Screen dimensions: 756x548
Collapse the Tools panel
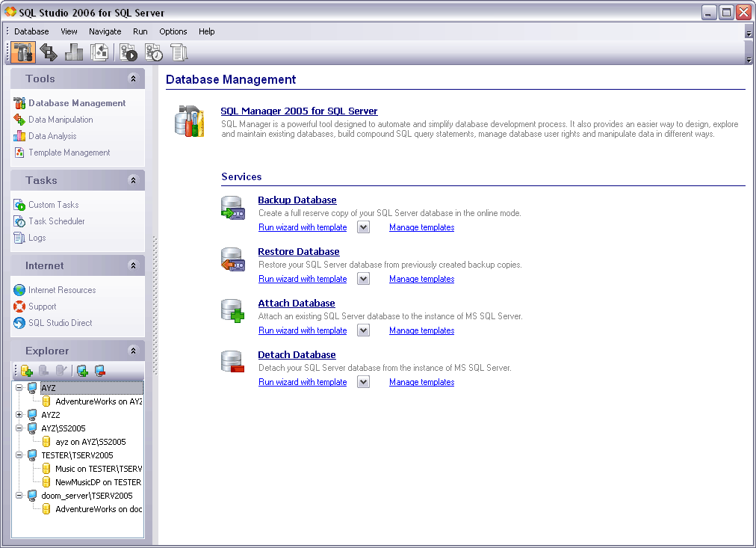133,78
